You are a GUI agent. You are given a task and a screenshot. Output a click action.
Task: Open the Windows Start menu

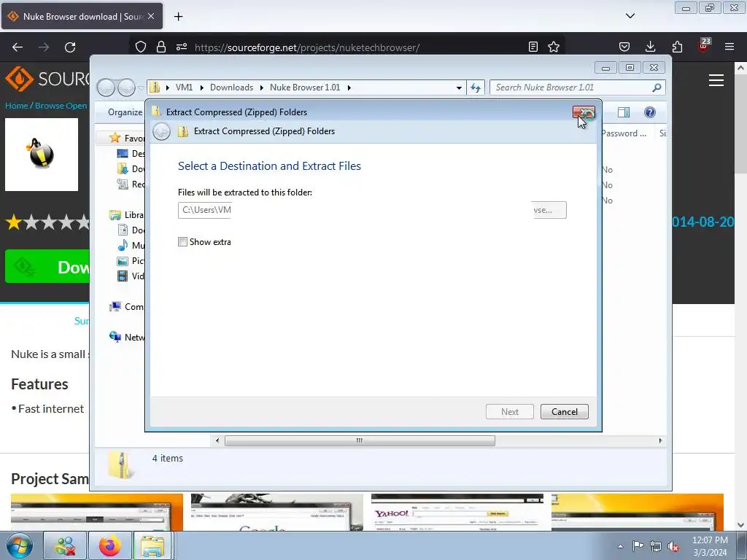pyautogui.click(x=20, y=545)
